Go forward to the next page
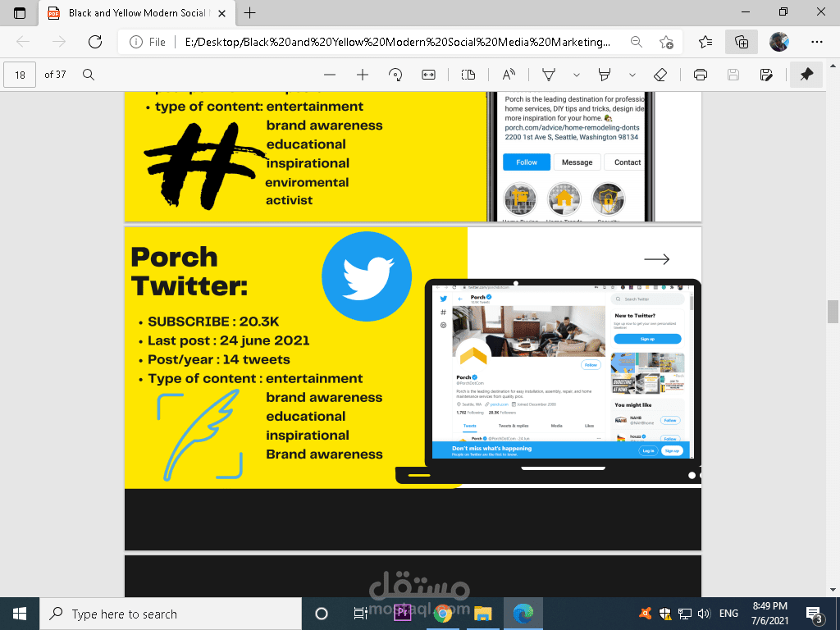Screen dimensions: 840x630 tap(59, 42)
